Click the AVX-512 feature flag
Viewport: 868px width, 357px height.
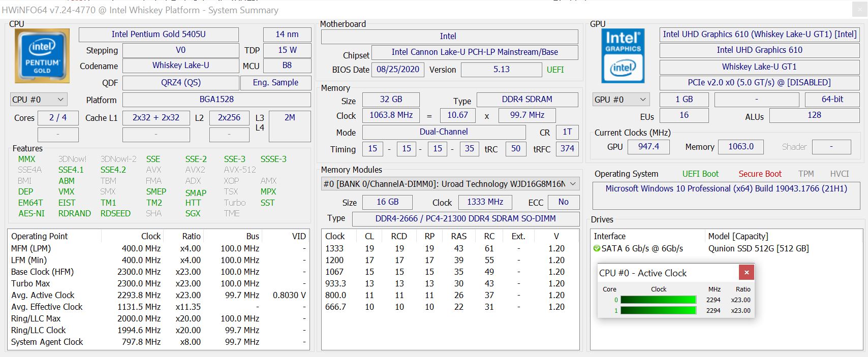click(x=240, y=170)
